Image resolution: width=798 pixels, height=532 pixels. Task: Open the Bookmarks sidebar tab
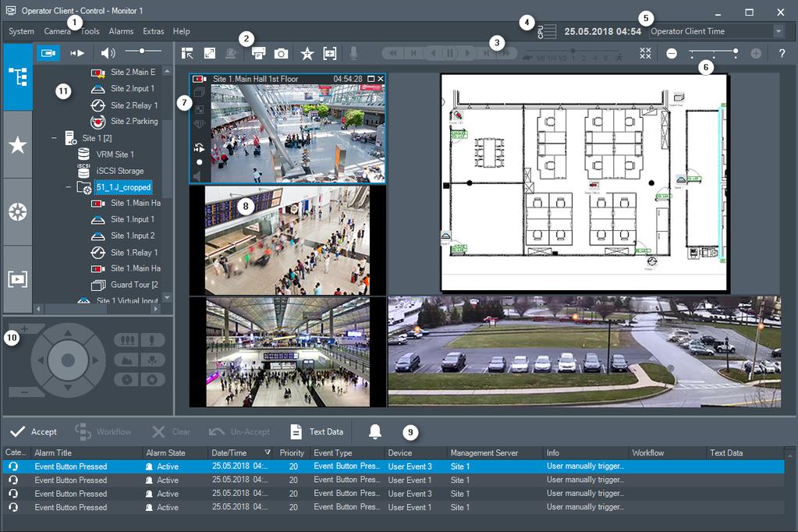pos(18,211)
